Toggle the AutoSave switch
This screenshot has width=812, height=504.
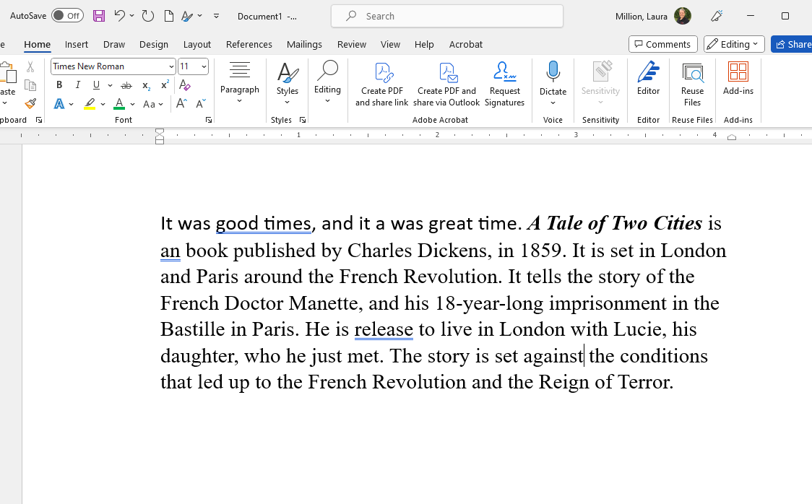tap(66, 15)
